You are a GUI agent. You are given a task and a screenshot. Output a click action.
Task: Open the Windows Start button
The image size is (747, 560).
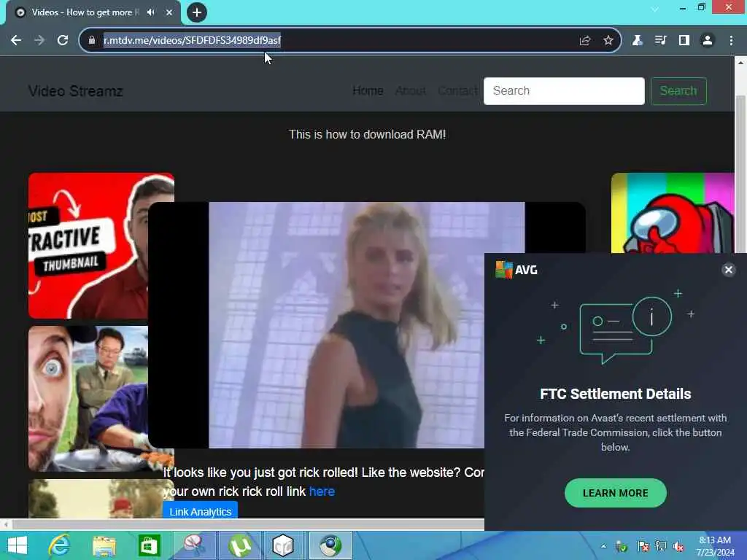pyautogui.click(x=18, y=545)
